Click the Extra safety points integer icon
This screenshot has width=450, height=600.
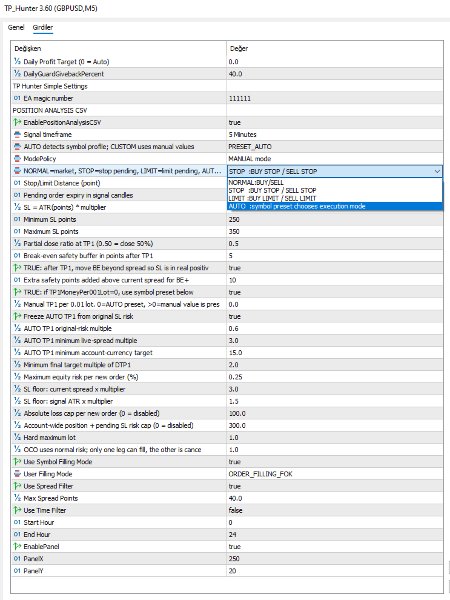pos(17,280)
